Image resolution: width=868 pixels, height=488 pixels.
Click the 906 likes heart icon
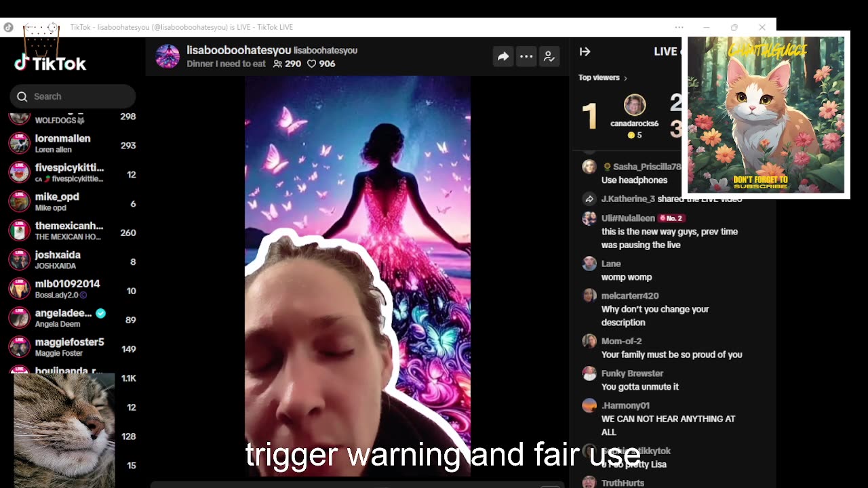point(312,64)
